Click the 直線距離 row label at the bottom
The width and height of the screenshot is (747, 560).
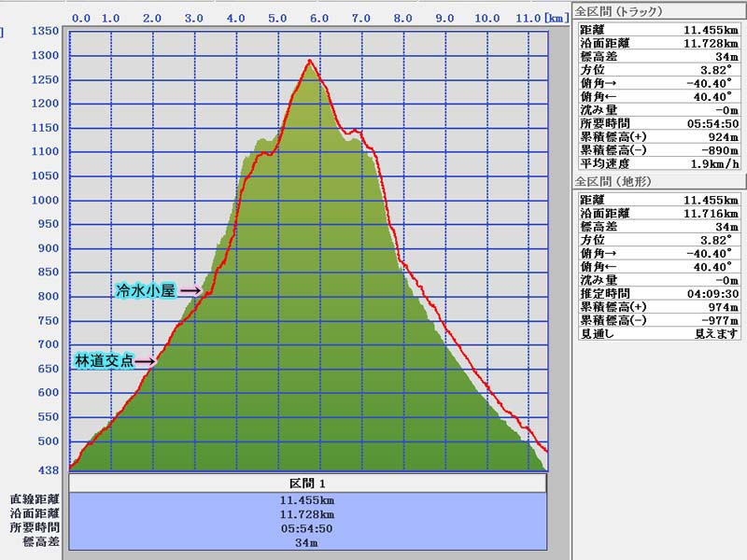35,499
